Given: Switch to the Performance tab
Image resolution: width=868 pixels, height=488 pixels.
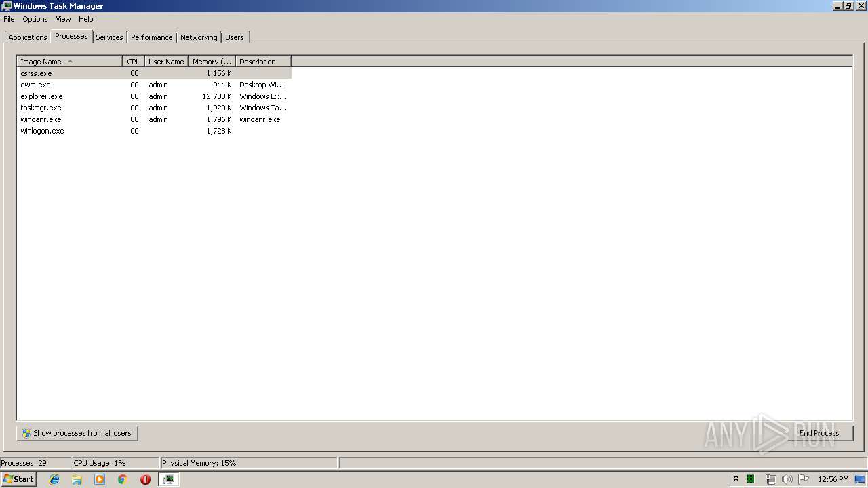Looking at the screenshot, I should click(152, 37).
